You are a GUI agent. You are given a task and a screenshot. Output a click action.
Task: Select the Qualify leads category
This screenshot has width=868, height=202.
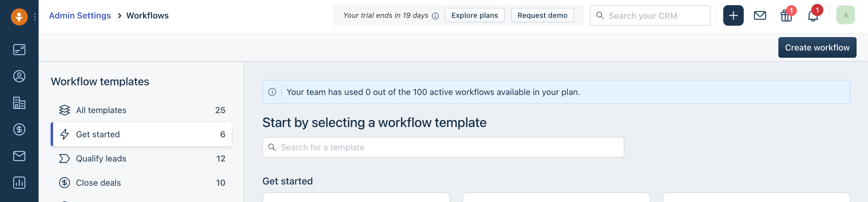[x=141, y=158]
